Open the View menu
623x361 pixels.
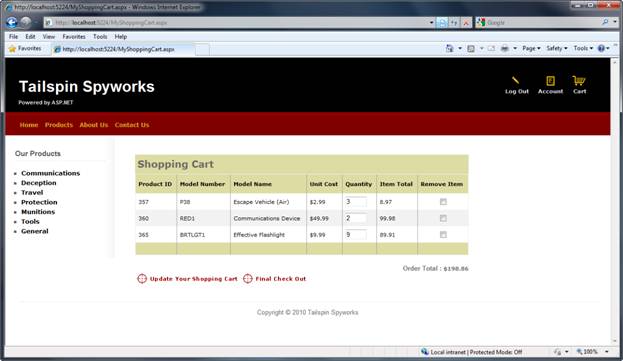49,37
